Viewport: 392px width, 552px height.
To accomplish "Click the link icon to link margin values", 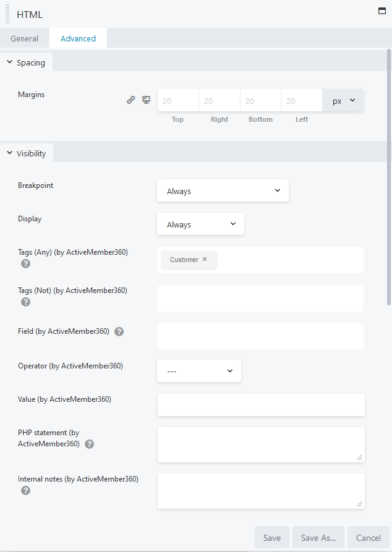I will pyautogui.click(x=131, y=100).
